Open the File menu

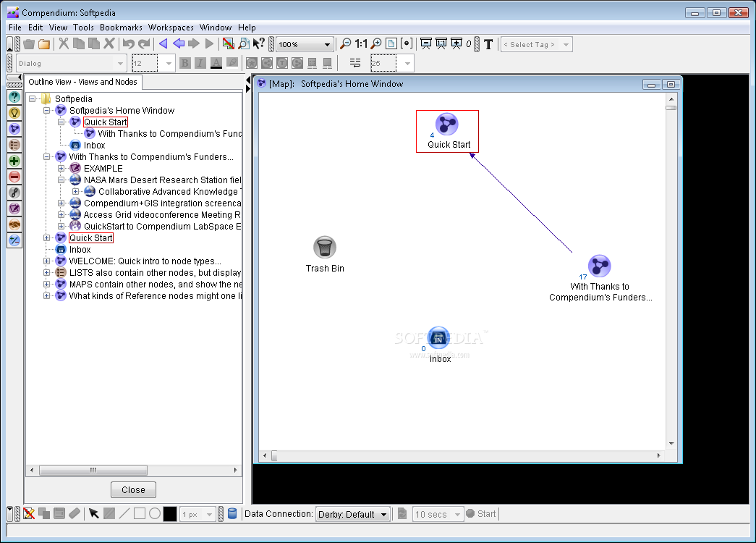click(15, 28)
